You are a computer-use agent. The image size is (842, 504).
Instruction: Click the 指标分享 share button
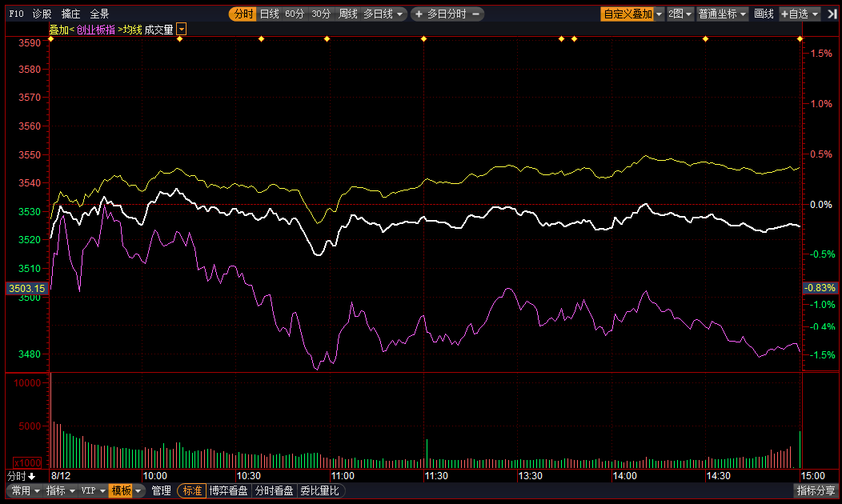[816, 490]
